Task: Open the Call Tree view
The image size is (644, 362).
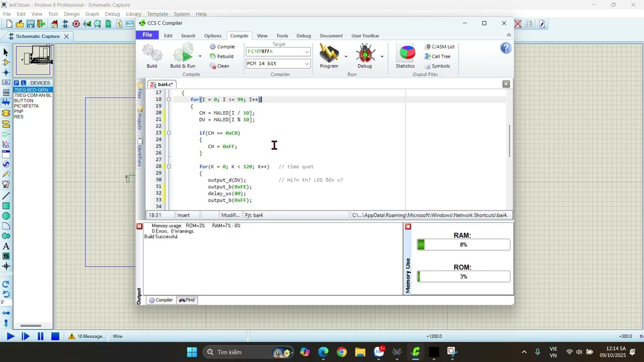Action: (x=438, y=56)
